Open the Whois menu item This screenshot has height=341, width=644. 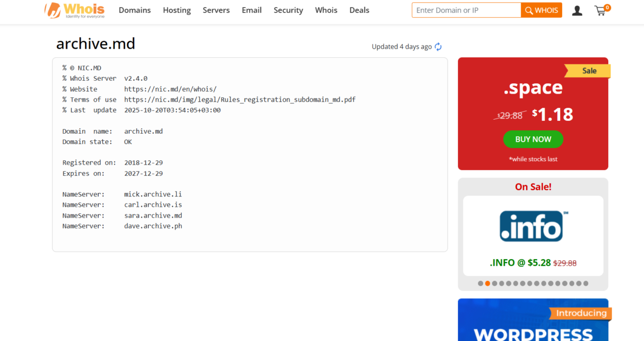[x=326, y=10]
